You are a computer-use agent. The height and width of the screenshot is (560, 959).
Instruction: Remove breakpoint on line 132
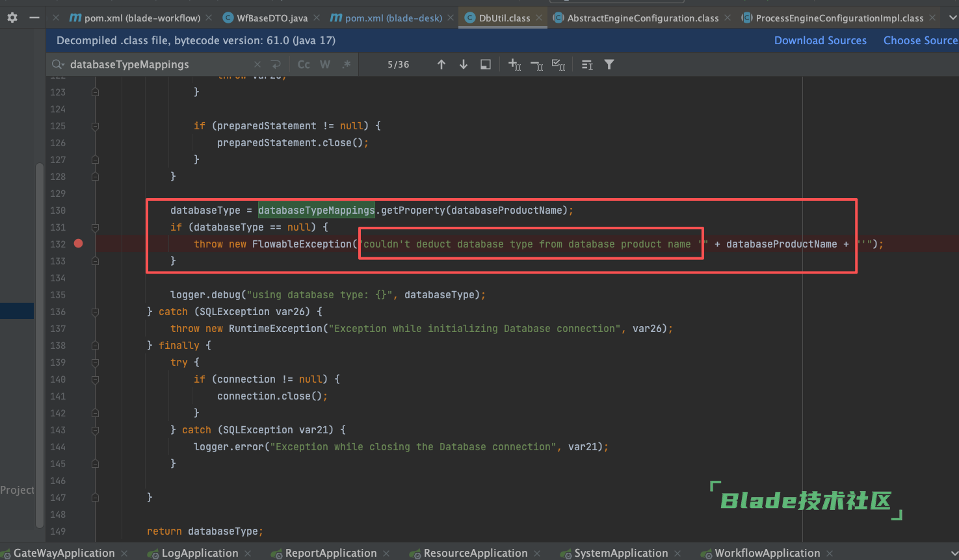(79, 244)
